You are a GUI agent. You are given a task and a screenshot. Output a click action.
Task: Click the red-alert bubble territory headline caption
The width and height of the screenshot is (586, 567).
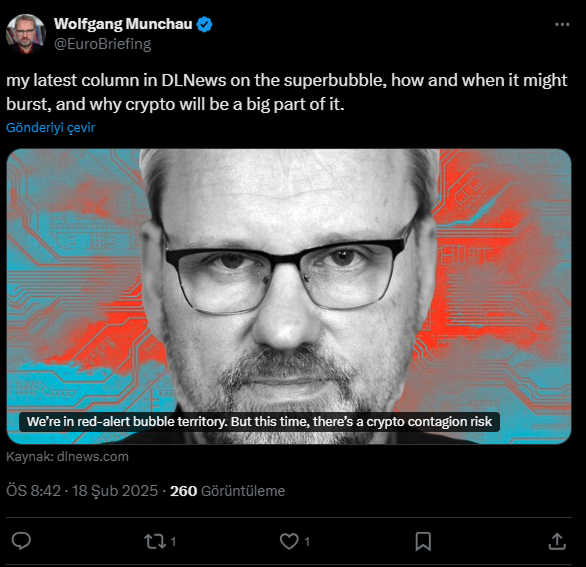coord(259,422)
